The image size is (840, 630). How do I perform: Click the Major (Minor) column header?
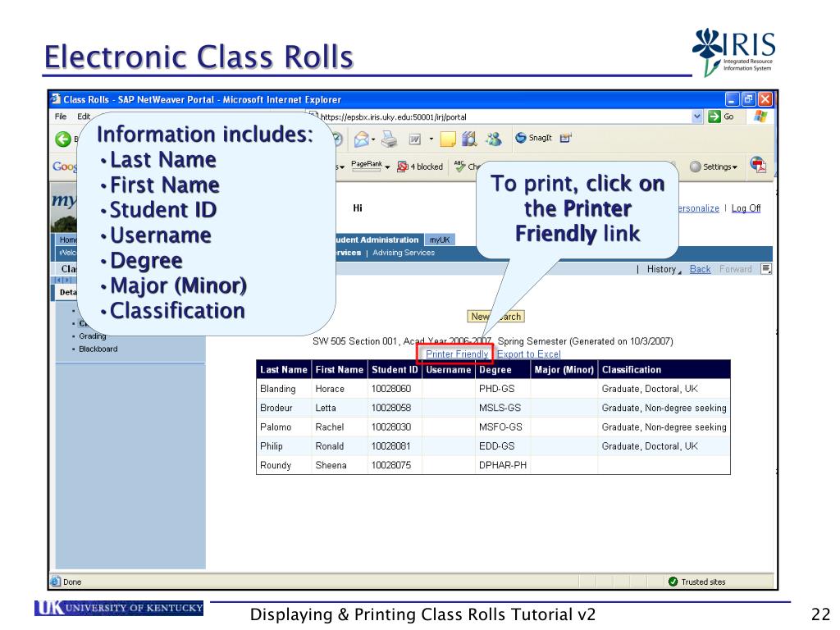[564, 370]
